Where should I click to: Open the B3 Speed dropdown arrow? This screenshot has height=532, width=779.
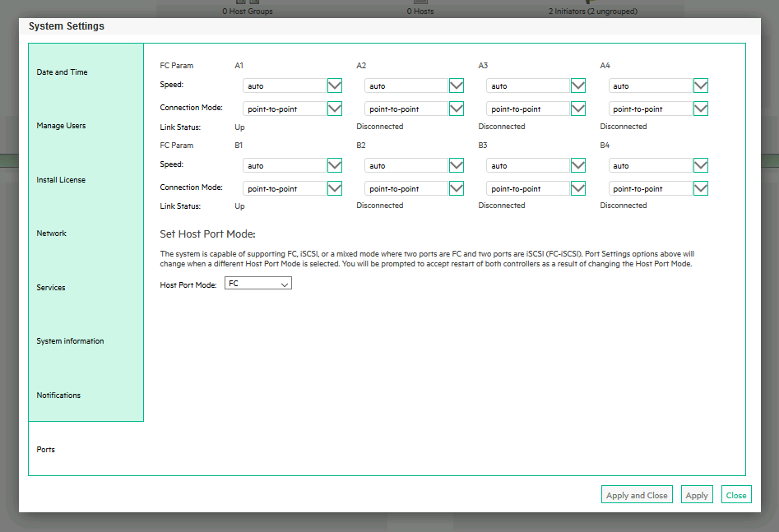coord(578,165)
